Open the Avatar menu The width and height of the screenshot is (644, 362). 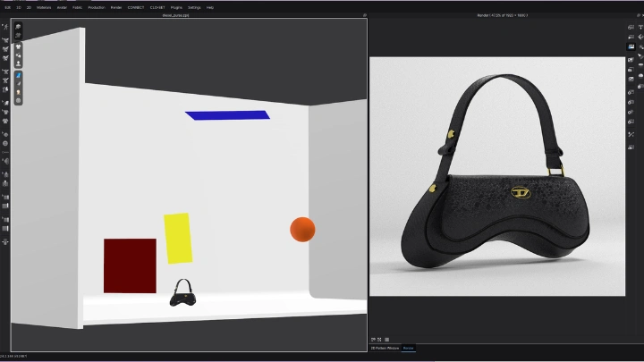(62, 7)
